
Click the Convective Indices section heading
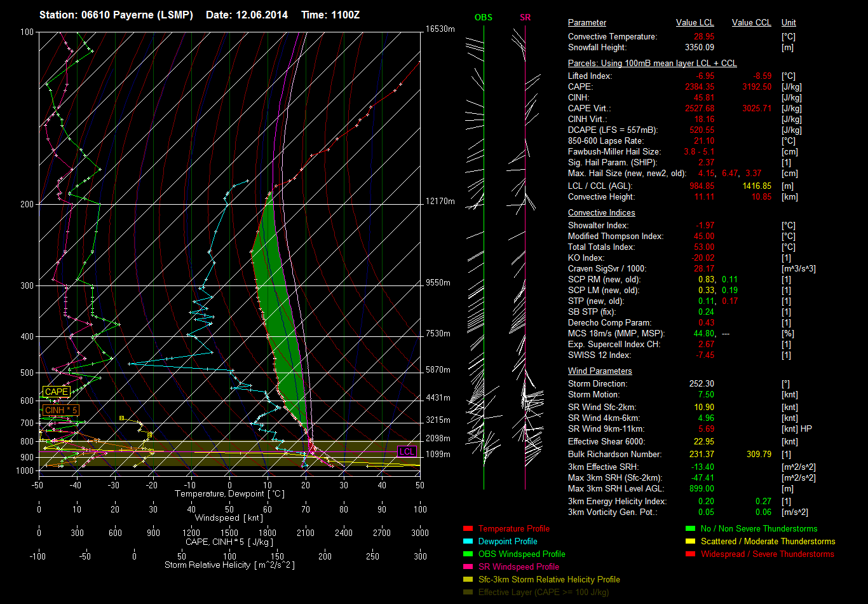coord(601,213)
